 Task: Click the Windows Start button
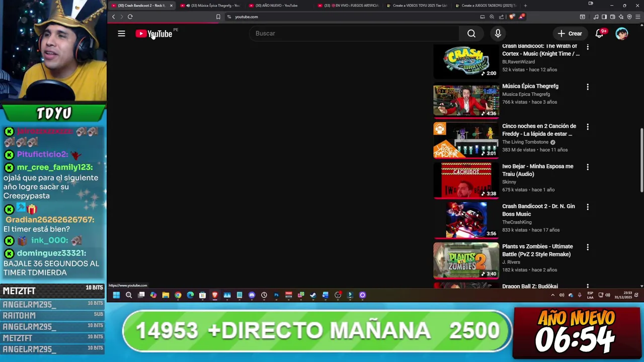(116, 295)
